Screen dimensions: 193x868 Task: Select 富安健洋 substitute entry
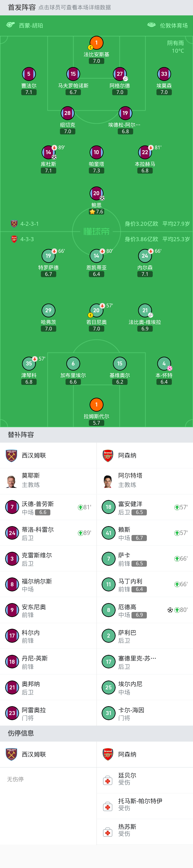point(145,507)
